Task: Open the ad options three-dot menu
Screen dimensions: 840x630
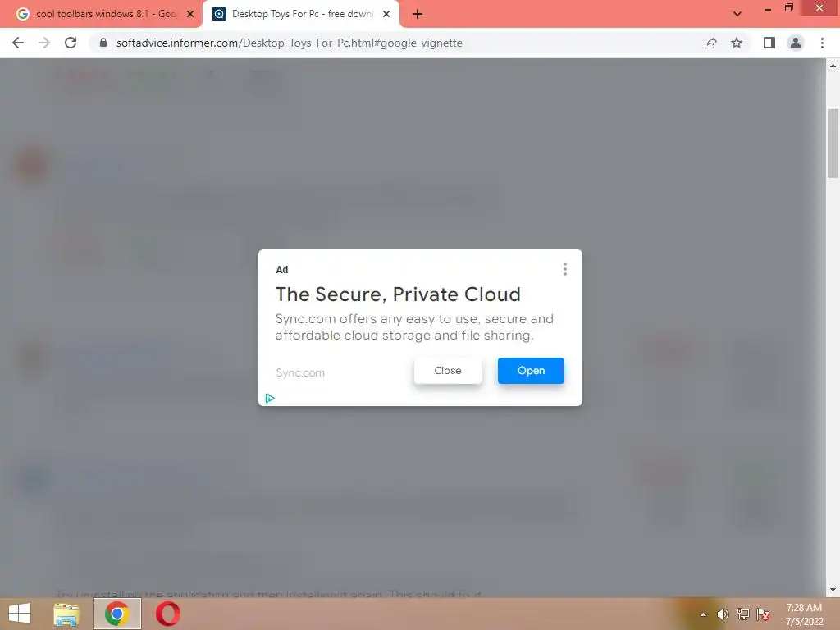Action: click(x=564, y=269)
